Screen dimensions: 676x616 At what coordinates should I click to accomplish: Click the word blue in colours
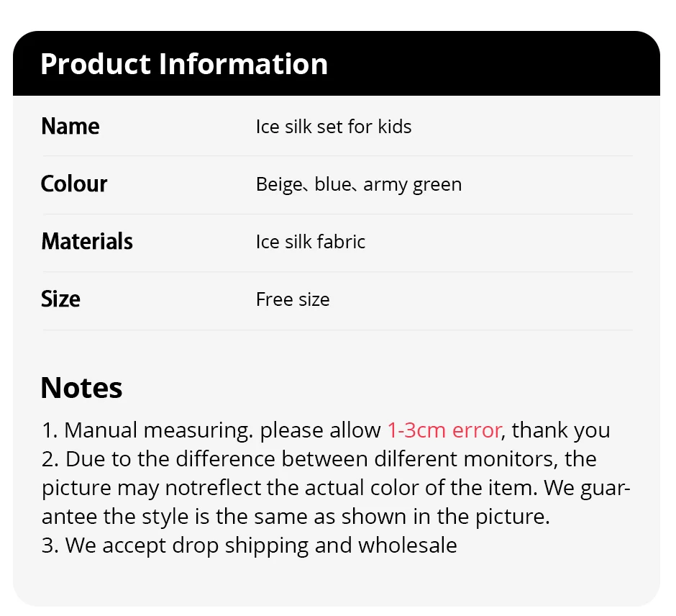click(x=332, y=184)
